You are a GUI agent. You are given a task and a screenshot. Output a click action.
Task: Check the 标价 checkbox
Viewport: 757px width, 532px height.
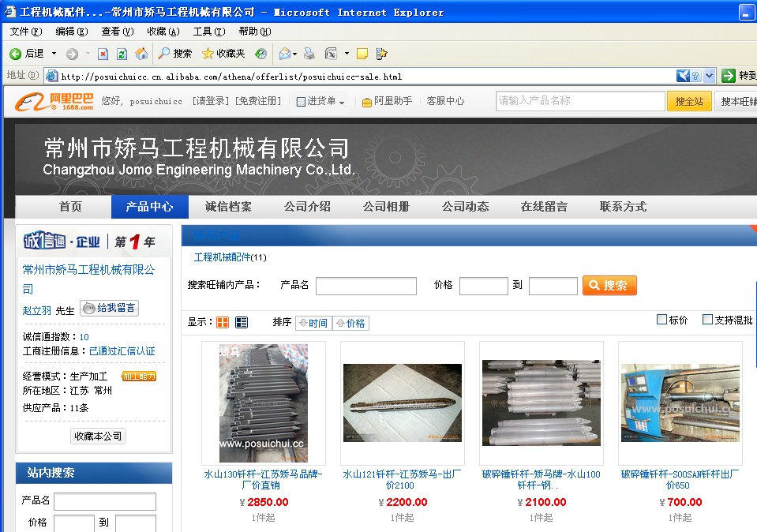coord(662,319)
